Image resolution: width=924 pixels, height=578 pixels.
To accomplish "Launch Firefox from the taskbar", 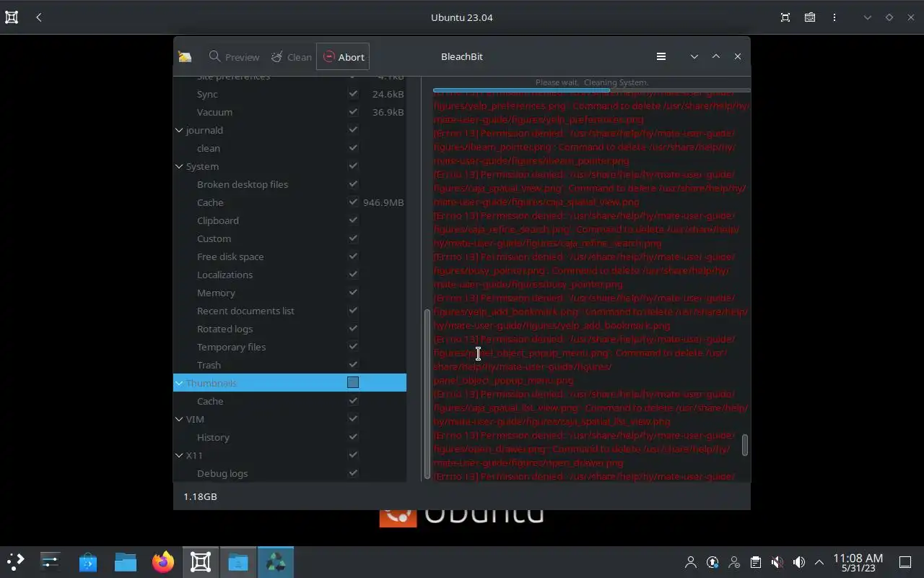I will click(x=163, y=561).
